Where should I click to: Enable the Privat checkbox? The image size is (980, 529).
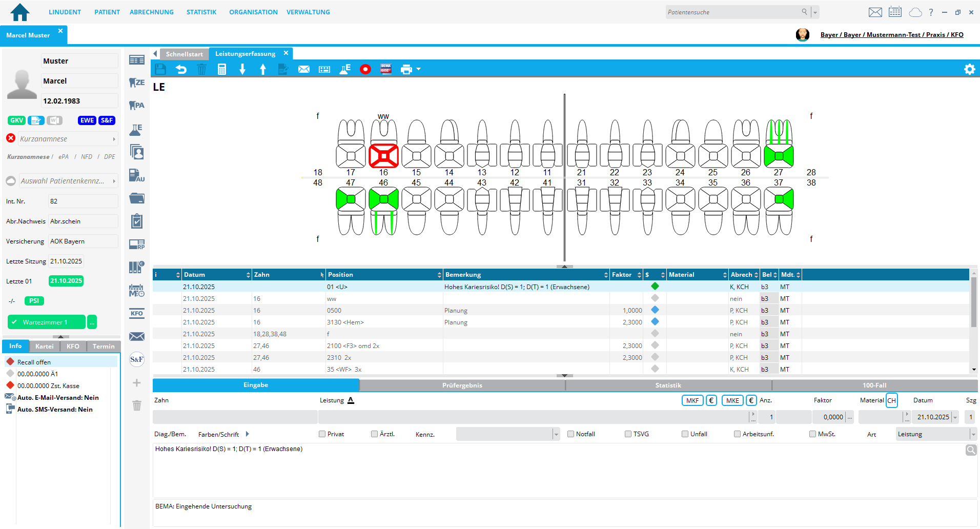coord(322,434)
